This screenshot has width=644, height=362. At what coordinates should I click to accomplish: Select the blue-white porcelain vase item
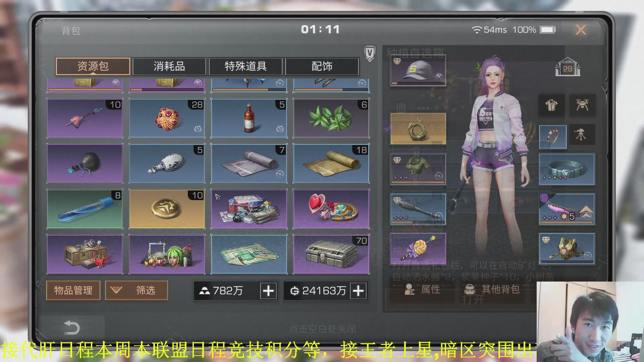(x=167, y=164)
